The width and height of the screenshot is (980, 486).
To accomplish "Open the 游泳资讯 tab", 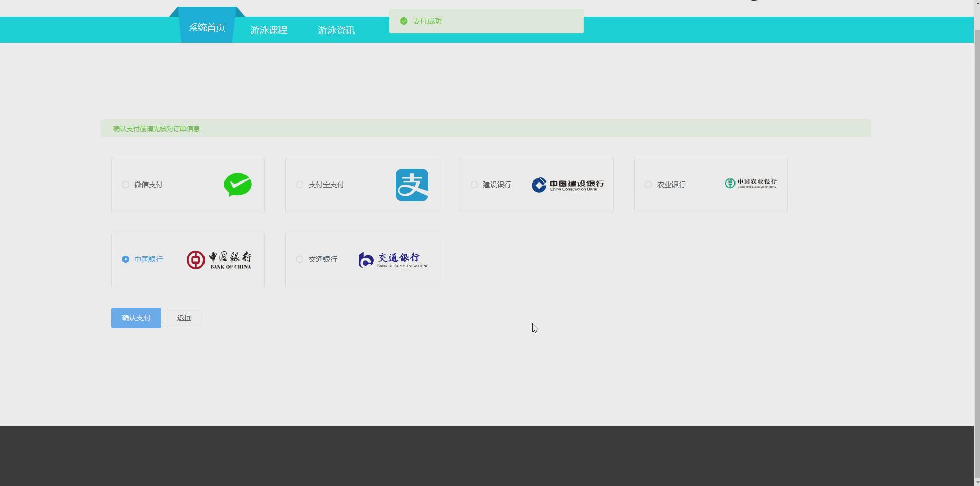I will [336, 30].
